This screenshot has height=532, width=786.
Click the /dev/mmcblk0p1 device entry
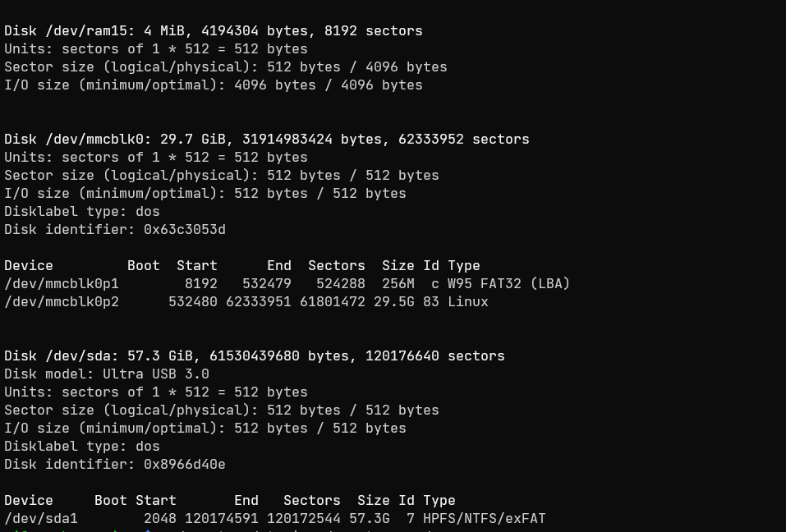click(x=62, y=284)
